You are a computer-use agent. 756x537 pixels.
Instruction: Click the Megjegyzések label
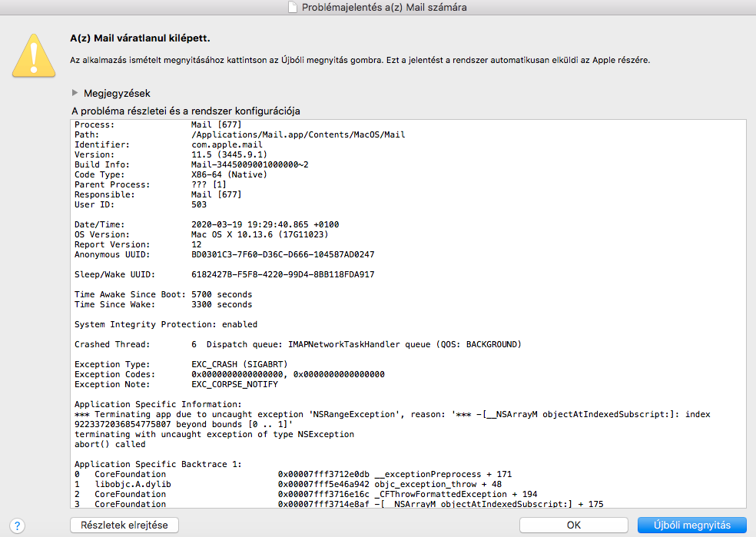pyautogui.click(x=117, y=93)
